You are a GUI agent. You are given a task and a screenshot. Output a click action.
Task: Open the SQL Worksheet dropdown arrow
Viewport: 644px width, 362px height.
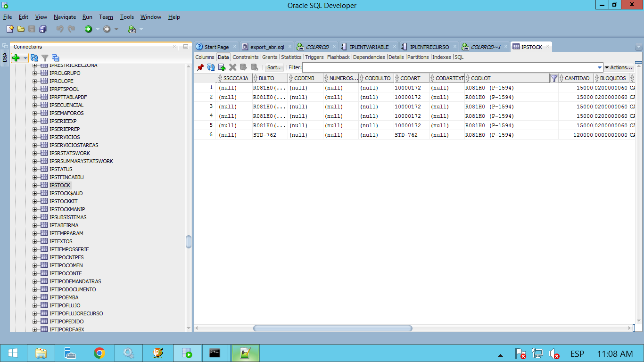(x=141, y=29)
